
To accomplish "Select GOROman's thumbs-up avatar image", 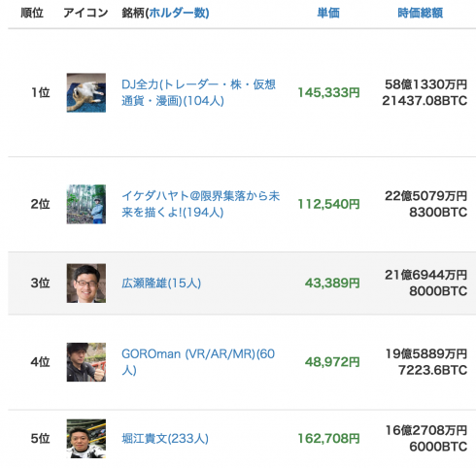I will [x=86, y=362].
